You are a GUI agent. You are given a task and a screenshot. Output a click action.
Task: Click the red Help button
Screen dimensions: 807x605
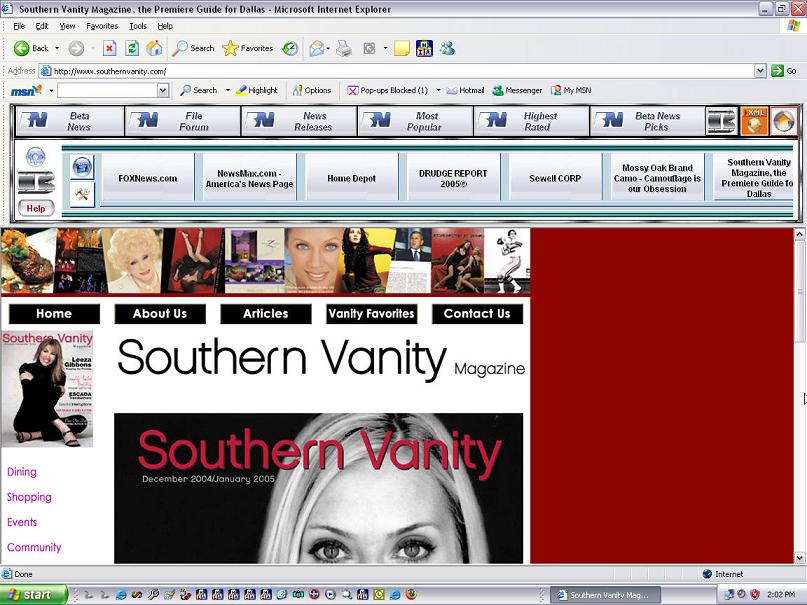(36, 208)
